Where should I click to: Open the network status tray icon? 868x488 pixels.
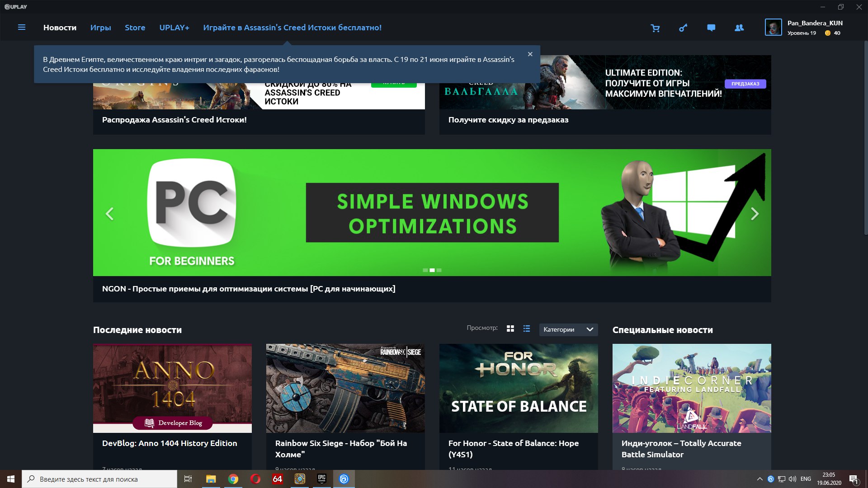pos(781,479)
